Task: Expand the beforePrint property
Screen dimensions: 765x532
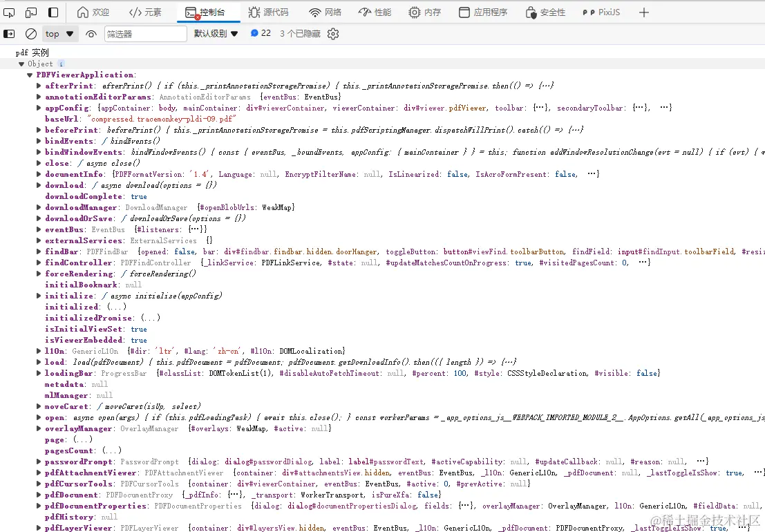Action: click(39, 130)
